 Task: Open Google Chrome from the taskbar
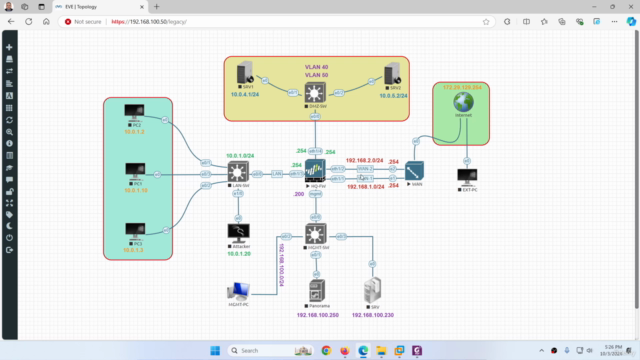pyautogui.click(x=326, y=351)
